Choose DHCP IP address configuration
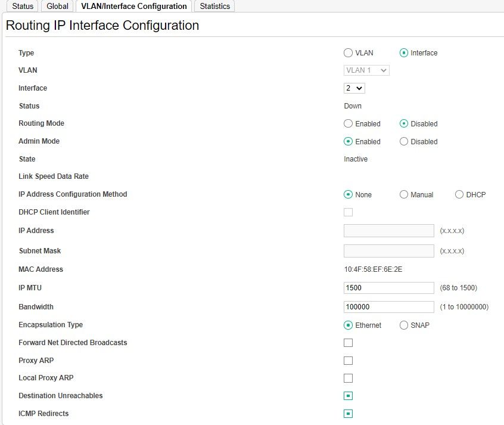This screenshot has height=425, width=504. click(x=459, y=194)
